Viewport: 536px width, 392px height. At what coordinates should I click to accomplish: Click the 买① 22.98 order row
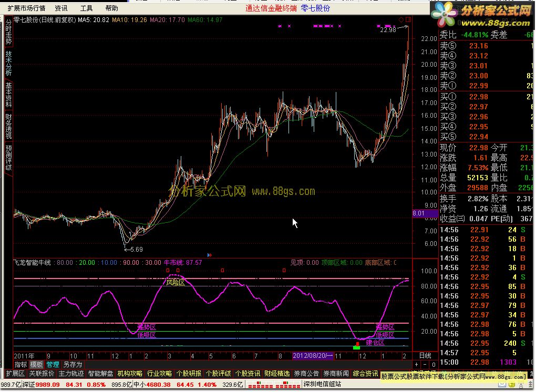pyautogui.click(x=486, y=97)
